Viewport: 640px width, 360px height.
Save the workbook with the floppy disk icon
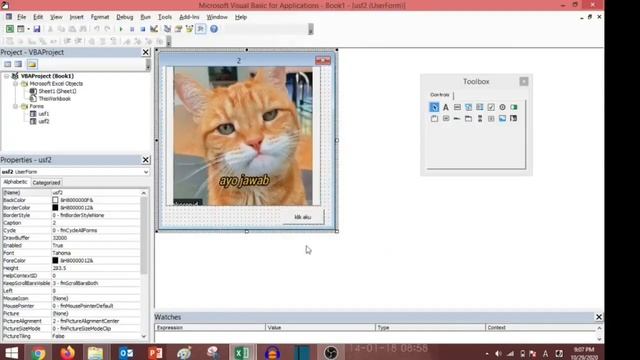37,29
